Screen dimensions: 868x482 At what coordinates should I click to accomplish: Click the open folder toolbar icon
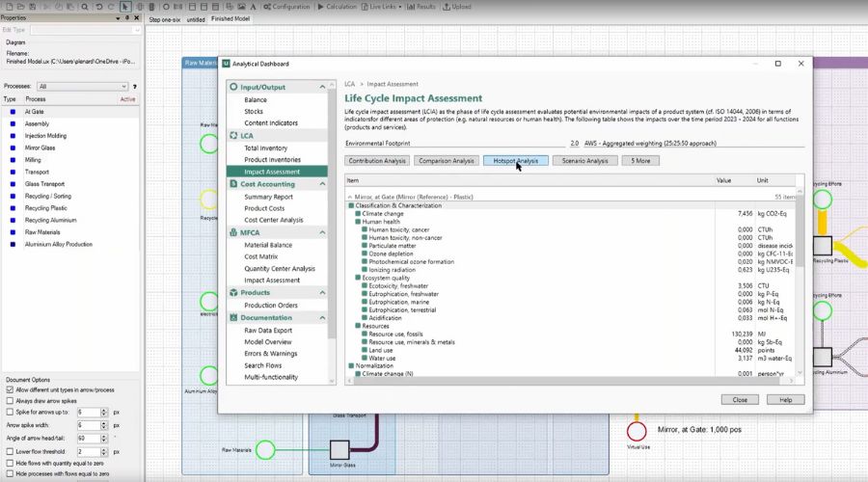[x=20, y=7]
